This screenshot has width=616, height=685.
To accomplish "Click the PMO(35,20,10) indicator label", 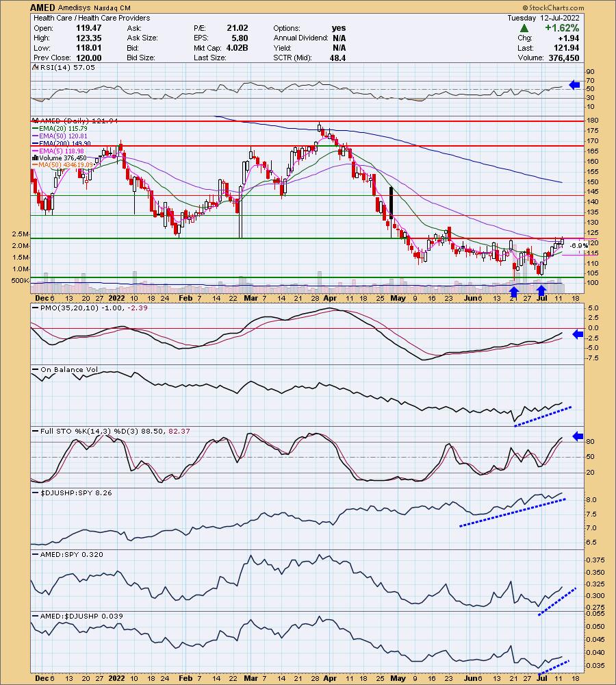I will [90, 308].
